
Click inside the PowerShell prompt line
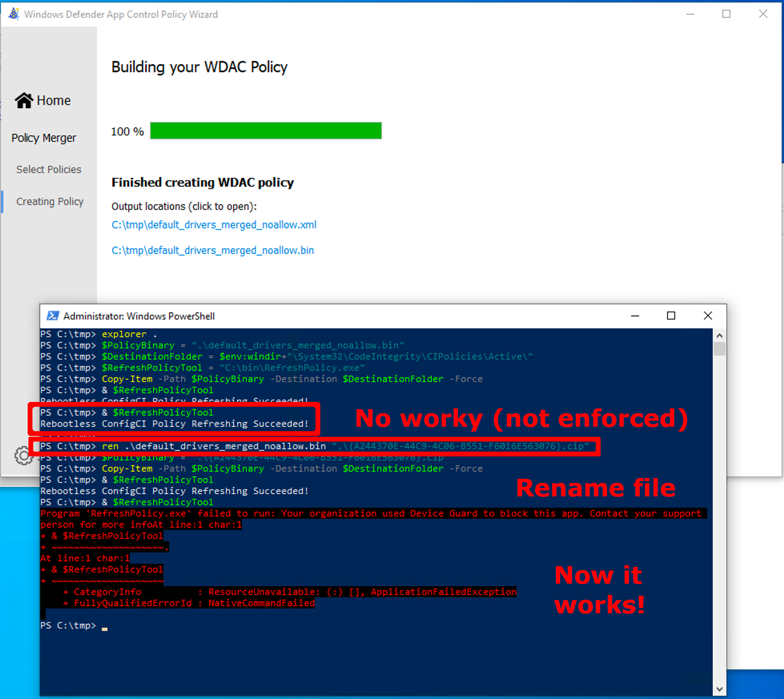click(x=120, y=625)
